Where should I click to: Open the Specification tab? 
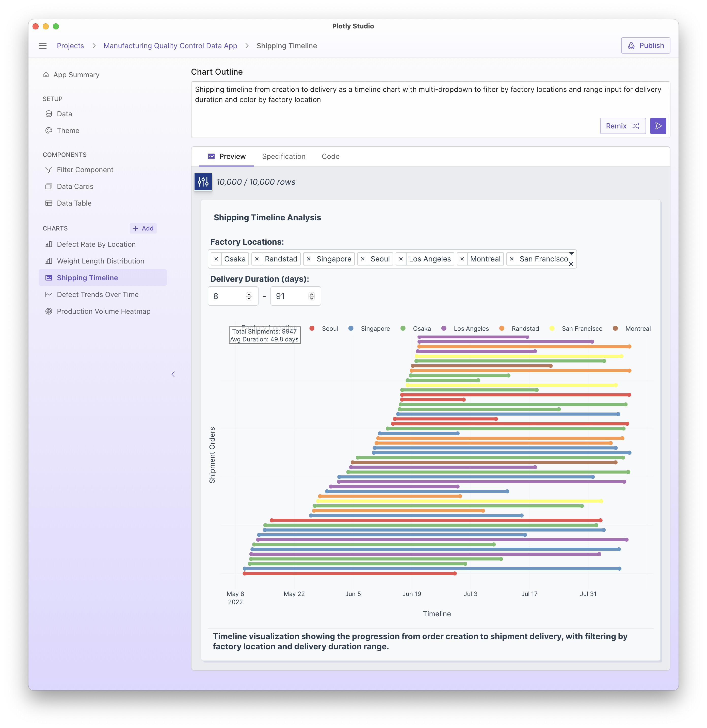tap(283, 156)
